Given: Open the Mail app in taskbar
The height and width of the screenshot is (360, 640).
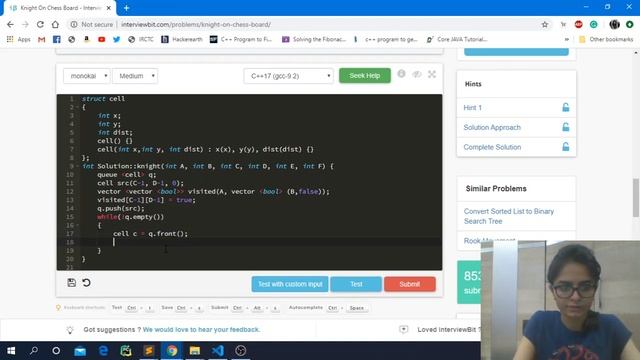Looking at the screenshot, I should tap(80, 351).
